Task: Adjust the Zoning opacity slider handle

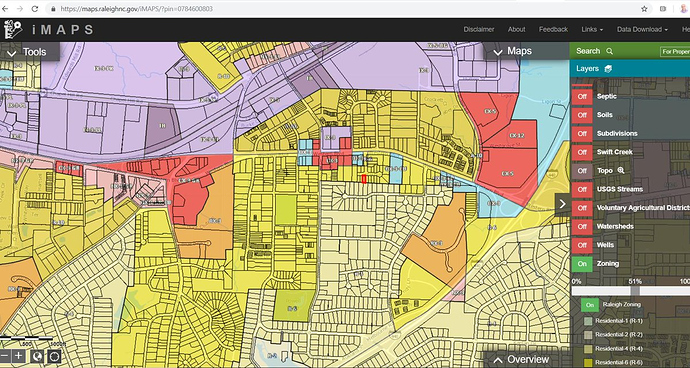Action: point(635,291)
